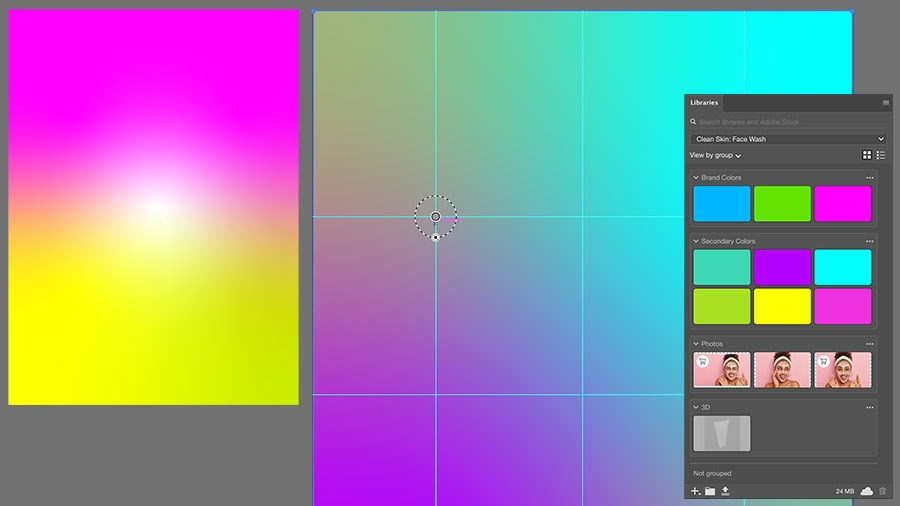Open the Clean Skin: Face Wash library dropdown

click(x=789, y=139)
